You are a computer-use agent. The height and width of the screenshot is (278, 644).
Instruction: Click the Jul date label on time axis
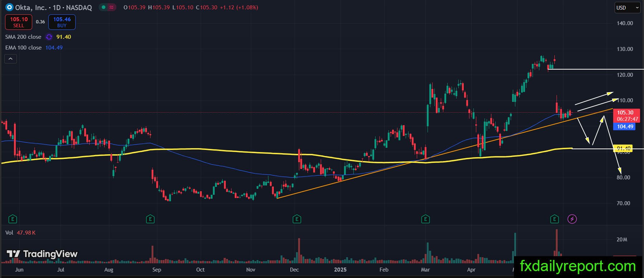[61, 270]
